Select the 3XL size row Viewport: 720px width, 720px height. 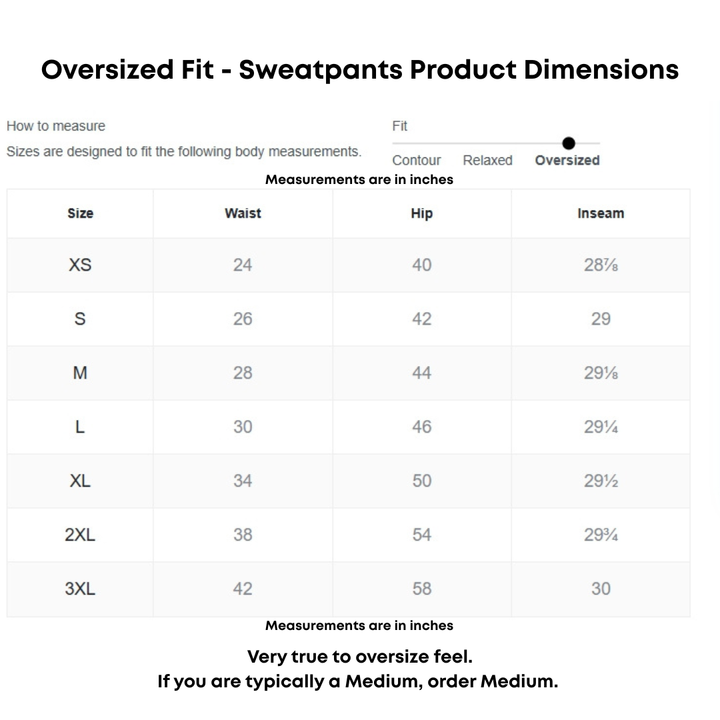80,589
